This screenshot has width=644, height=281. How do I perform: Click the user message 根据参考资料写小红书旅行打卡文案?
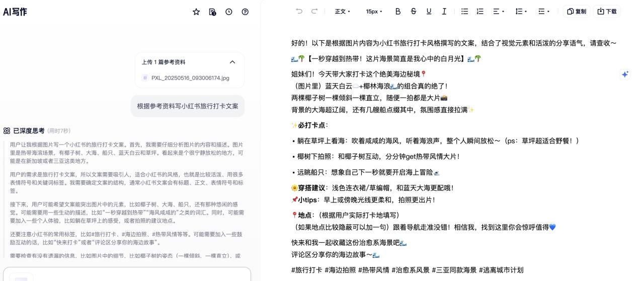tap(188, 106)
